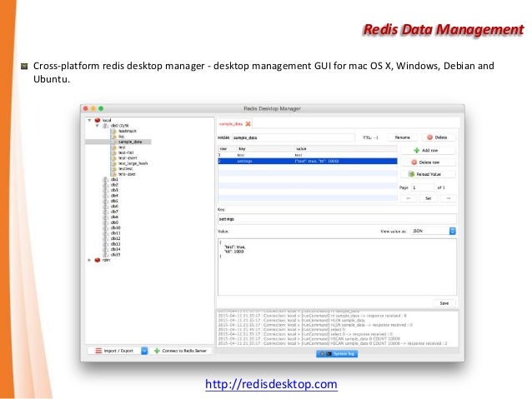Close the sample_data tab with the red X
Screen dimensions: 532x399
click(248, 124)
